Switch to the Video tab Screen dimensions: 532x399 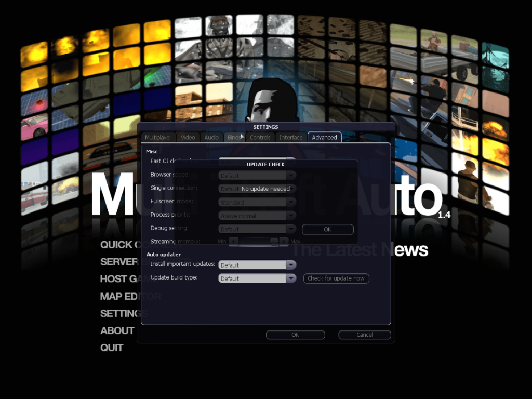click(x=188, y=138)
